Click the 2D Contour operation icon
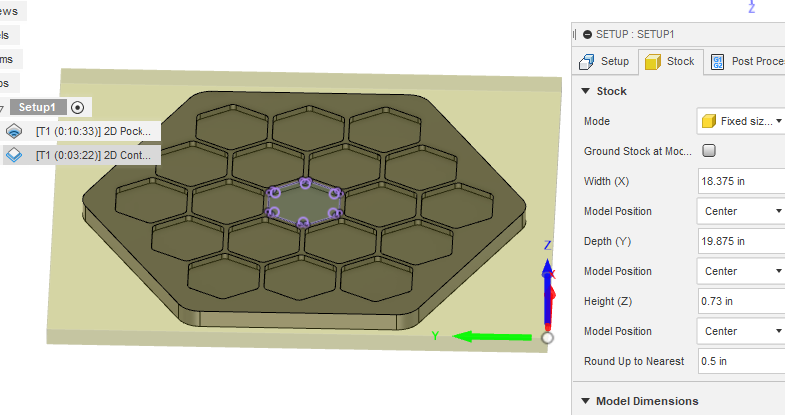 coord(14,155)
